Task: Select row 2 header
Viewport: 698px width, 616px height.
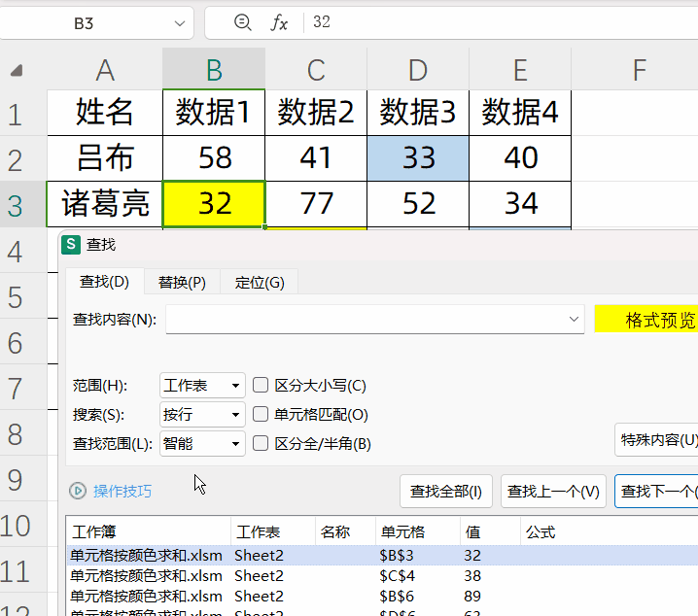Action: (x=23, y=158)
